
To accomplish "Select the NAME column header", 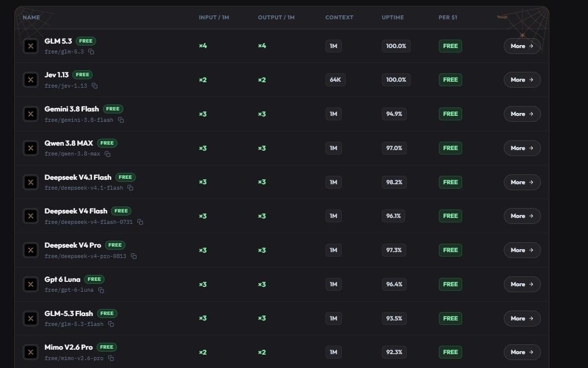I will point(31,17).
